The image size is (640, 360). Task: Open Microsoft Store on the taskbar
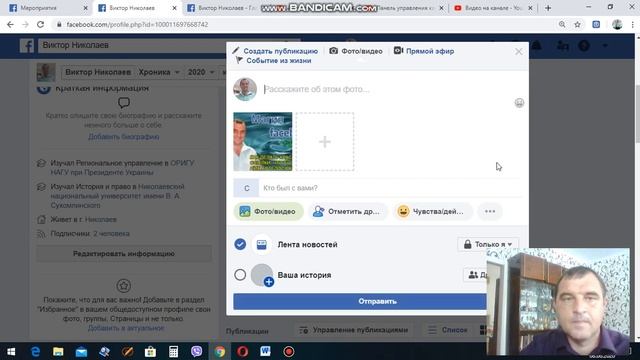tap(150, 351)
